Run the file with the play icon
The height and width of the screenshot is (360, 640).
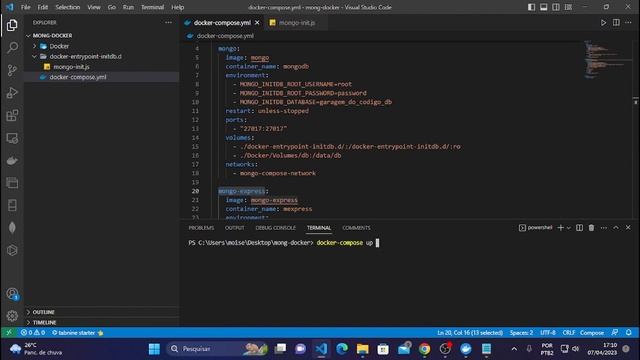point(603,23)
